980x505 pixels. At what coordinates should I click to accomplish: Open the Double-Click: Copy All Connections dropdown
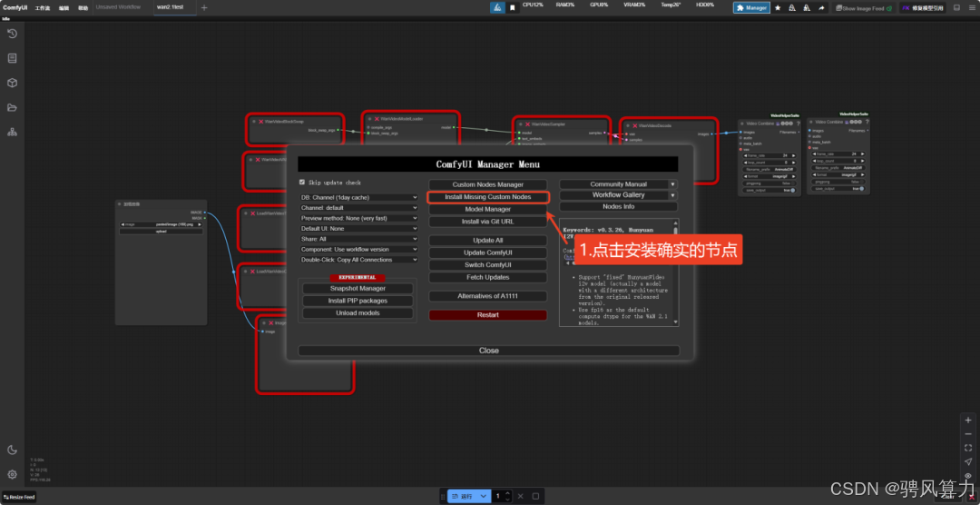coord(358,259)
